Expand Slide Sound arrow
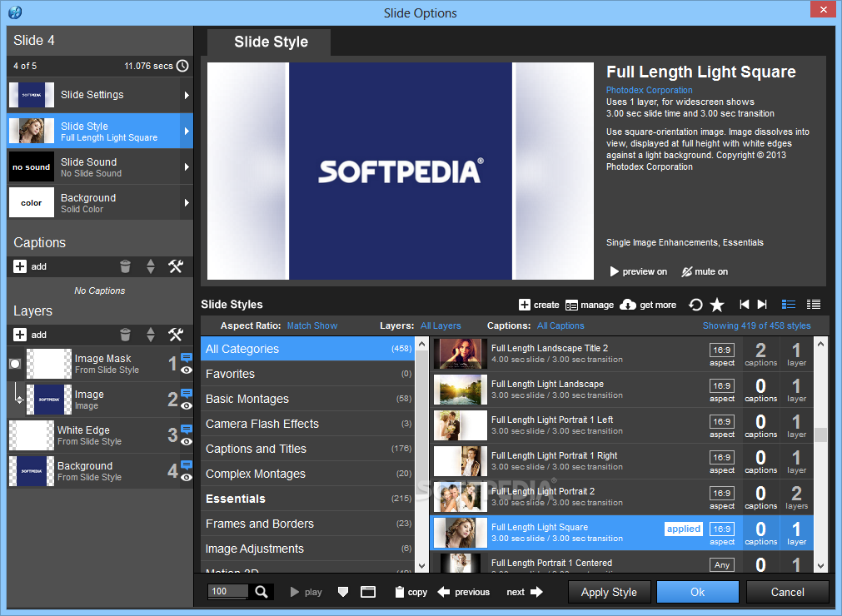Viewport: 842px width, 616px height. [187, 166]
